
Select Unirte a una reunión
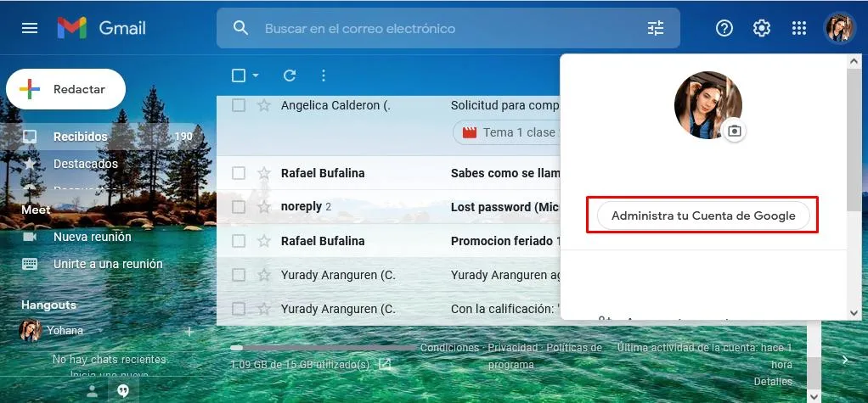108,264
